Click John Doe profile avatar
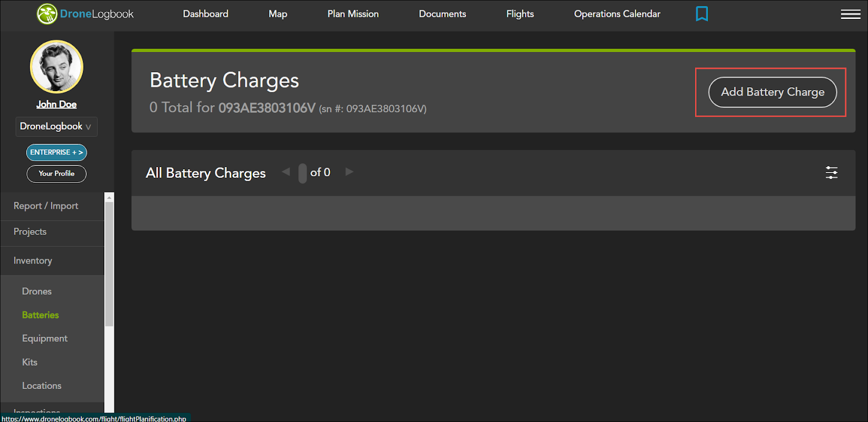 (x=56, y=67)
